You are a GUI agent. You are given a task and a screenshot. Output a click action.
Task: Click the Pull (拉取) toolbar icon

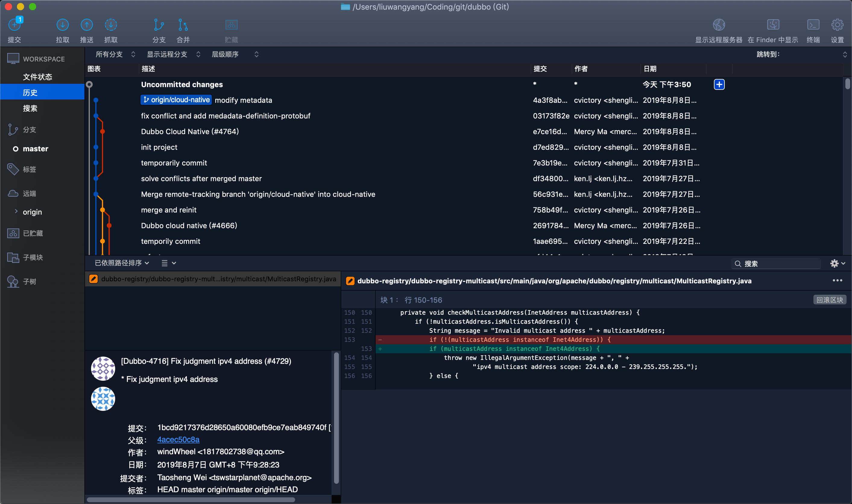pyautogui.click(x=62, y=25)
